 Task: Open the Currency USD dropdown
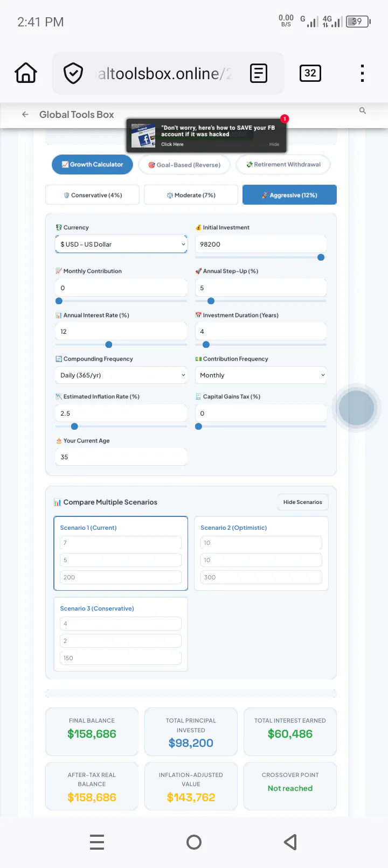click(x=121, y=244)
